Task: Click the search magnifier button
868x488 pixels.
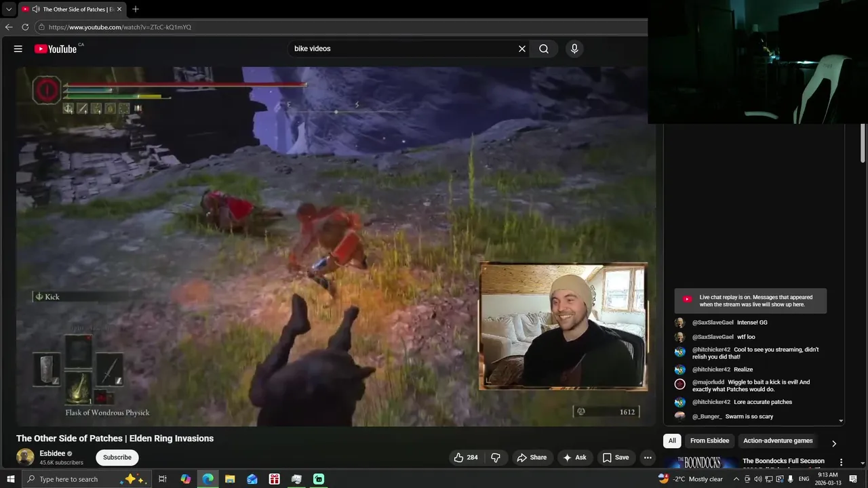Action: [x=544, y=49]
